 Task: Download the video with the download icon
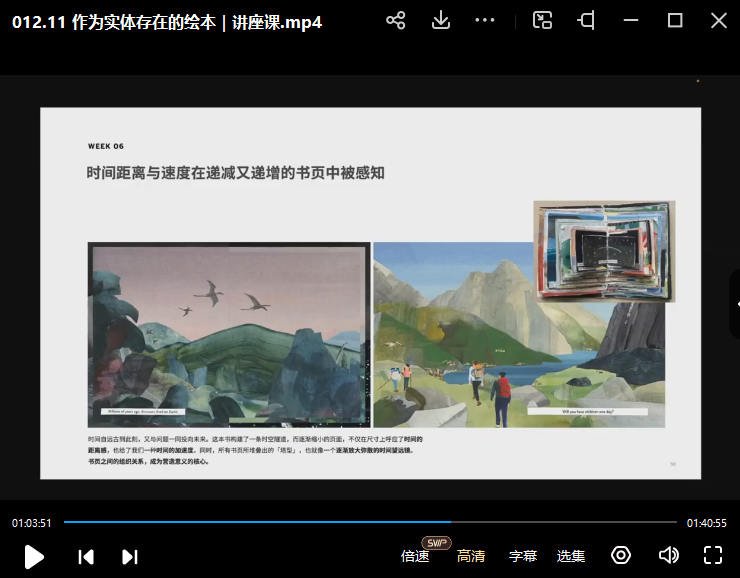tap(440, 20)
